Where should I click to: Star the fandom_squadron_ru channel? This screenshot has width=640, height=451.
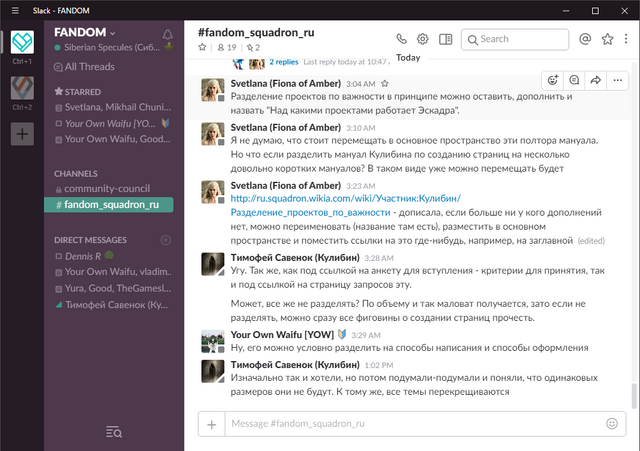(x=202, y=47)
